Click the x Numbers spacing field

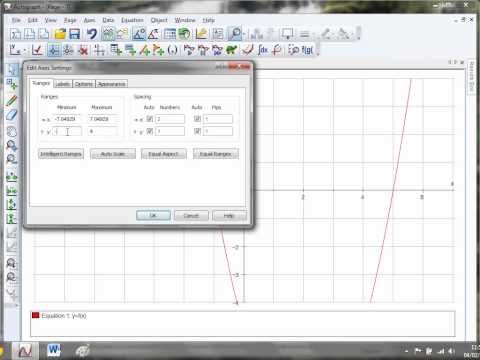(x=170, y=119)
